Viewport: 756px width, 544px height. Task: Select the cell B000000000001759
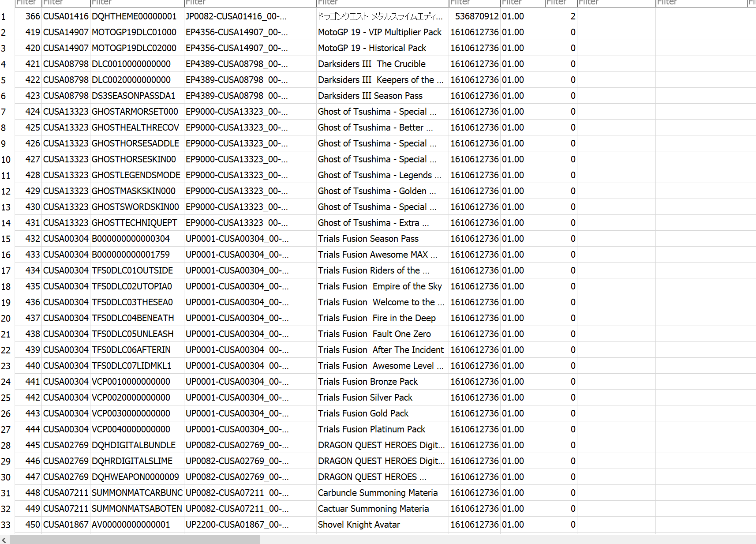(x=137, y=255)
